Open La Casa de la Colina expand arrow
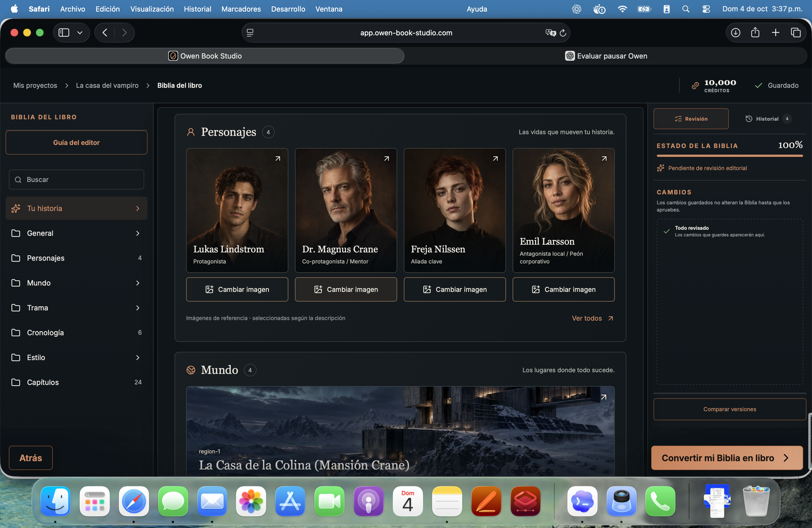Image resolution: width=812 pixels, height=528 pixels. pos(604,397)
